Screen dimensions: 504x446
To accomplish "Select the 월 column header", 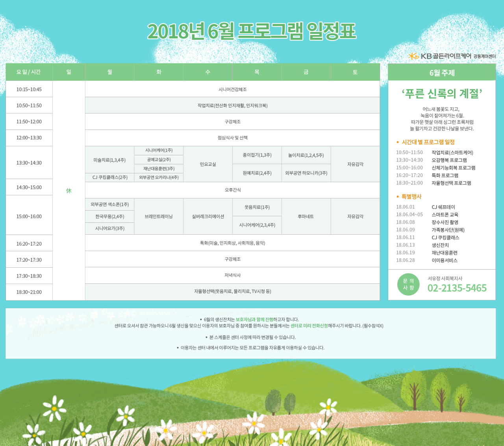I will [x=109, y=72].
